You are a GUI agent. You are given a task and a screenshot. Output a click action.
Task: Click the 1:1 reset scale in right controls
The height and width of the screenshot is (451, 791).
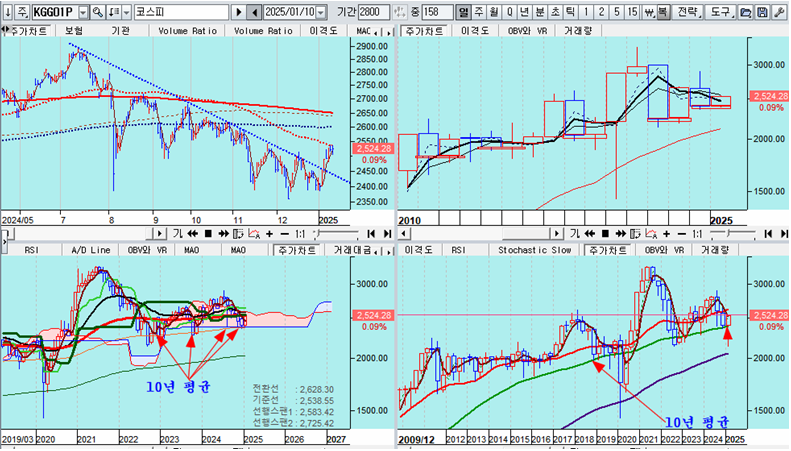click(x=697, y=234)
